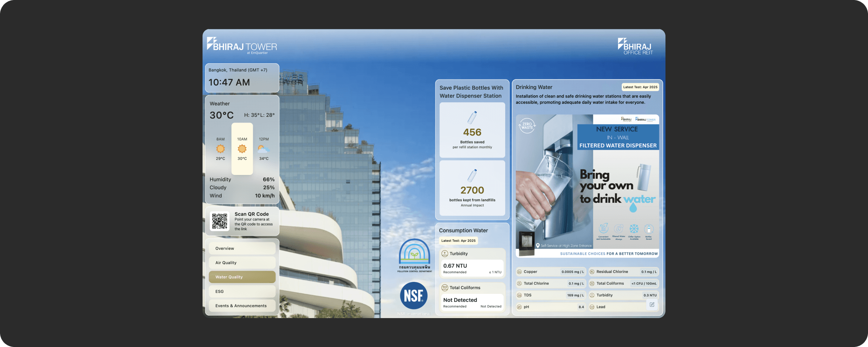Click the Residual Chlorine 0.1 mg / L value
The height and width of the screenshot is (347, 868).
pyautogui.click(x=649, y=272)
